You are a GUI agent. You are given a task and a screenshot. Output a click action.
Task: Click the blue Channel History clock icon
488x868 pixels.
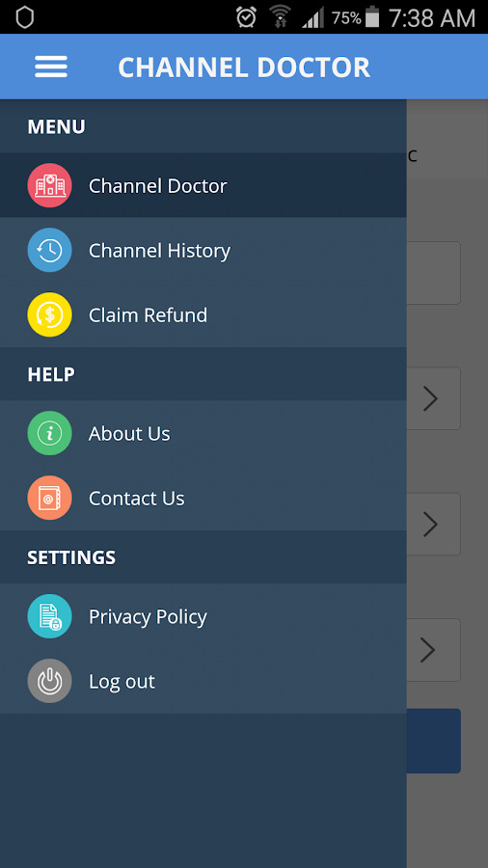(x=50, y=250)
